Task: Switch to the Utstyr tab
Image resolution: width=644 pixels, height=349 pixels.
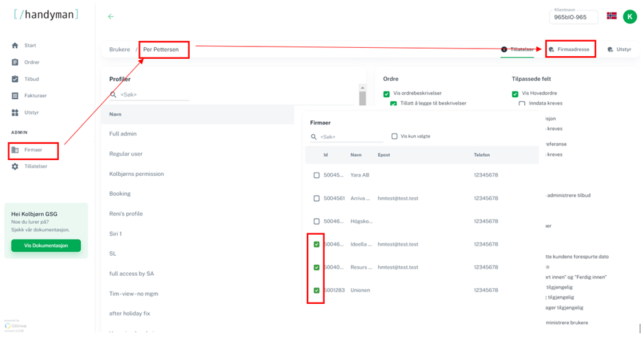Action: [619, 49]
